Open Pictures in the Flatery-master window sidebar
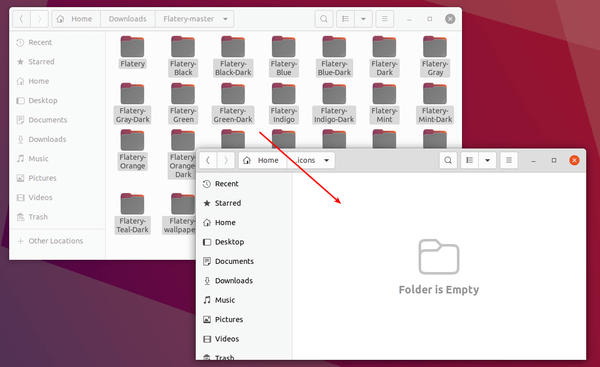This screenshot has height=367, width=600. point(57,178)
